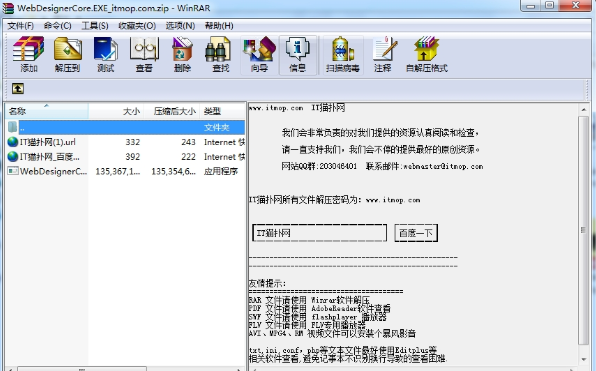
Task: Click the 友情提示: heading text
Action: 267,283
